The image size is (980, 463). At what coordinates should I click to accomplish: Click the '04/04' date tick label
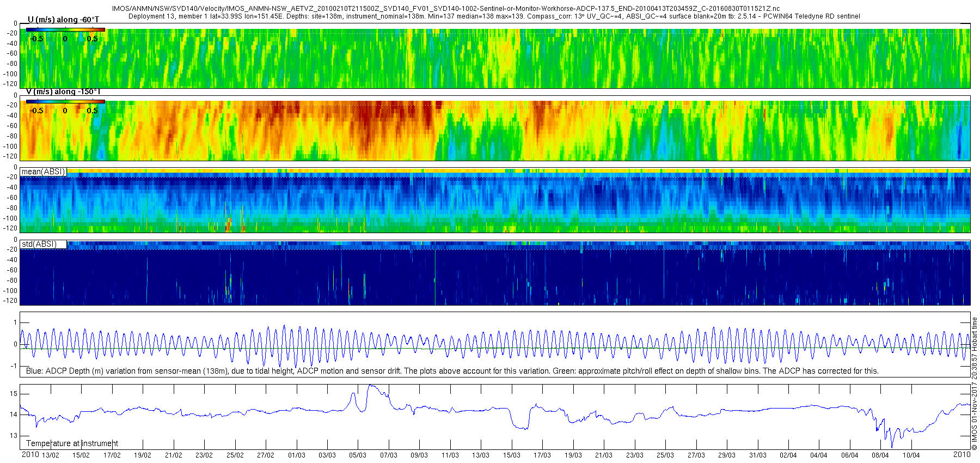tap(819, 455)
